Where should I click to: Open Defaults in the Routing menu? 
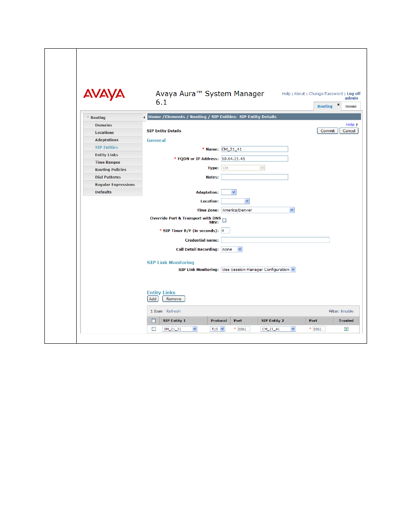[x=103, y=192]
